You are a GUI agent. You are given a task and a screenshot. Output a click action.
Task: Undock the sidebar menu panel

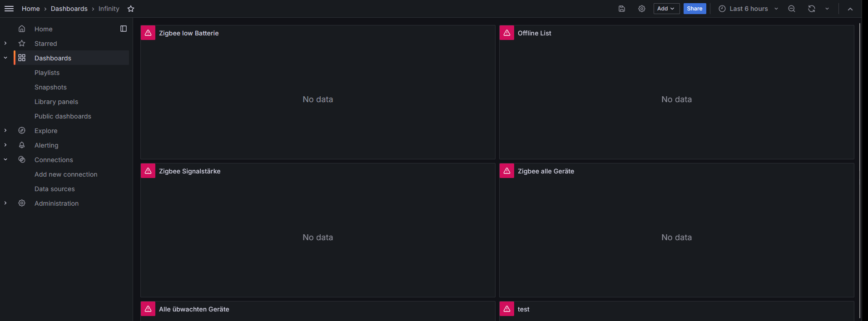pos(124,29)
